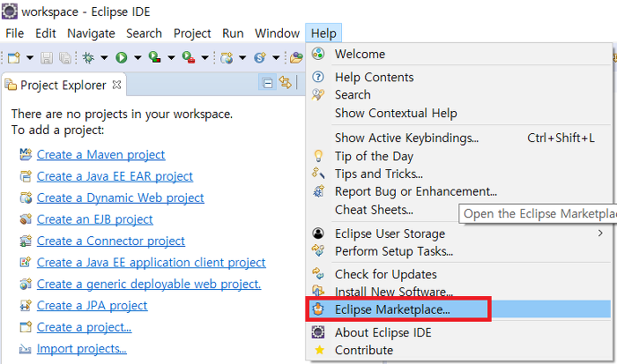Click the Open Type folder icon
Viewport: 617px width, 364px height.
[297, 58]
